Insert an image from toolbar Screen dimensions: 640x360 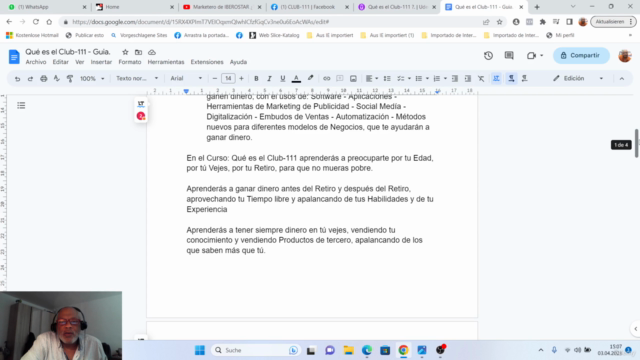tap(353, 78)
